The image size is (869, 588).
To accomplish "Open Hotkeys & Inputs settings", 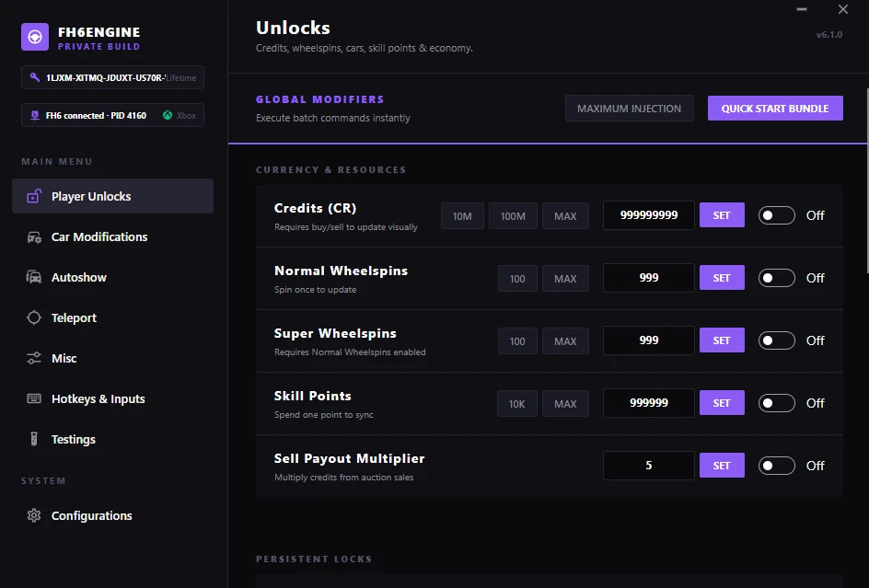I will click(x=112, y=398).
